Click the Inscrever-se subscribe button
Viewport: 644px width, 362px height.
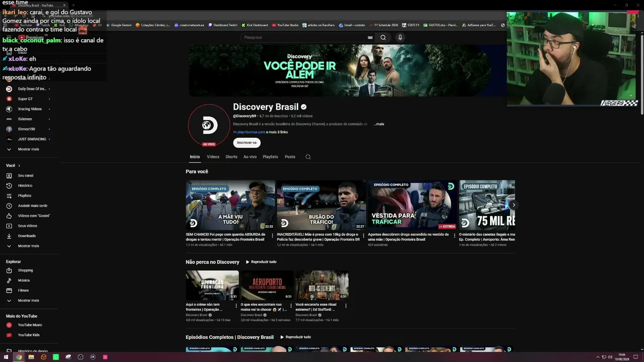247,143
